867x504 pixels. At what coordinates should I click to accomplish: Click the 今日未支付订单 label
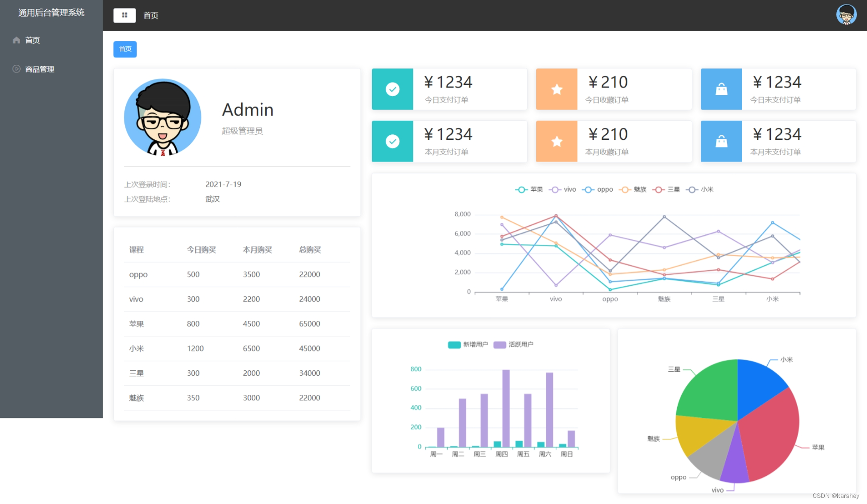(x=775, y=100)
